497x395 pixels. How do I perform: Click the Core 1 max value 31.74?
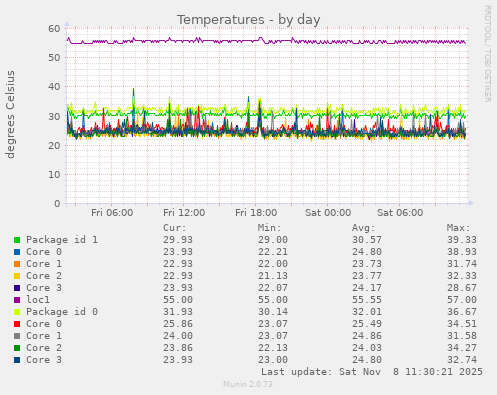(x=462, y=264)
